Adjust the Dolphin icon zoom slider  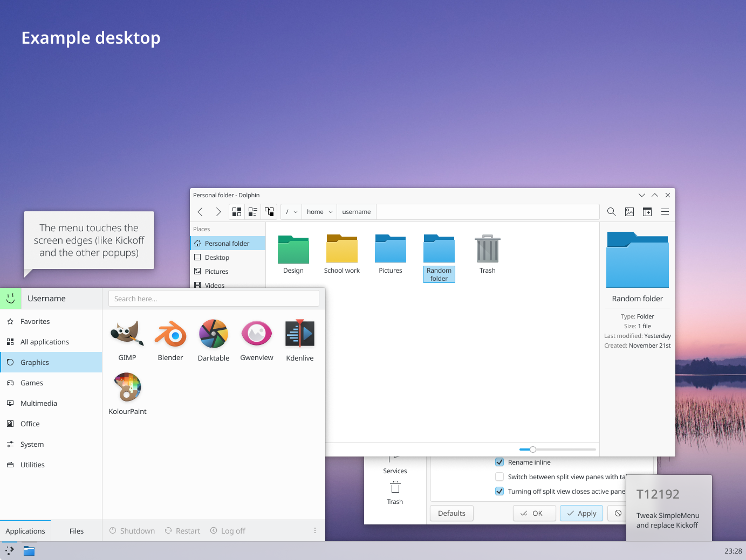[533, 450]
